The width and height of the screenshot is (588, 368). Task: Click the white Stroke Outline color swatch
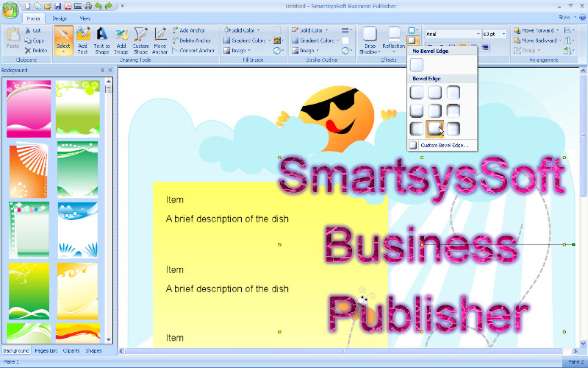(345, 40)
